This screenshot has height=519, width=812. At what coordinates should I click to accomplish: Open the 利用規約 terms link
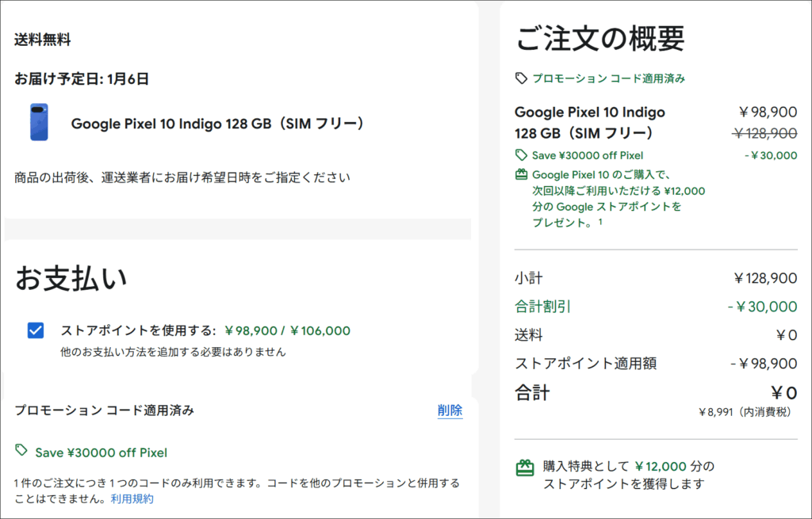click(132, 498)
